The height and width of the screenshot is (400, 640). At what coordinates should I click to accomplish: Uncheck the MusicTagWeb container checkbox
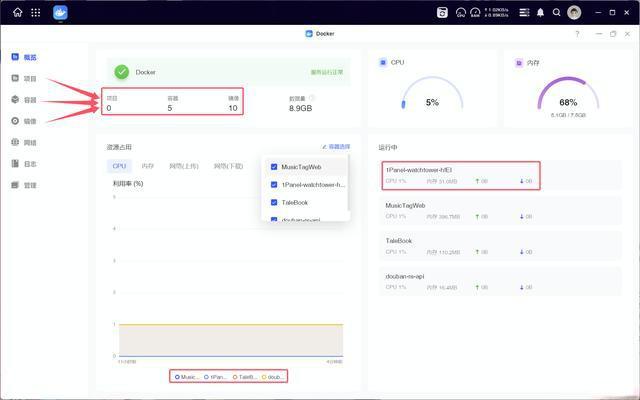274,167
